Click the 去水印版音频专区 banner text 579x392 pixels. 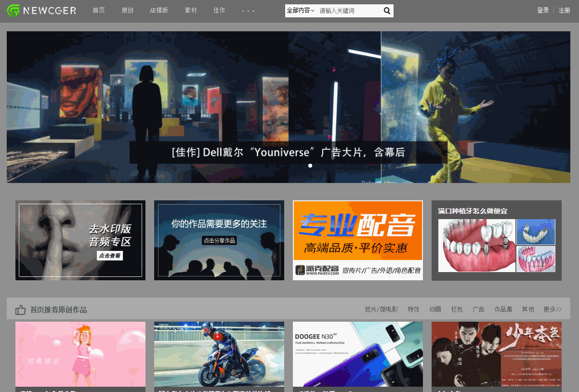[110, 235]
